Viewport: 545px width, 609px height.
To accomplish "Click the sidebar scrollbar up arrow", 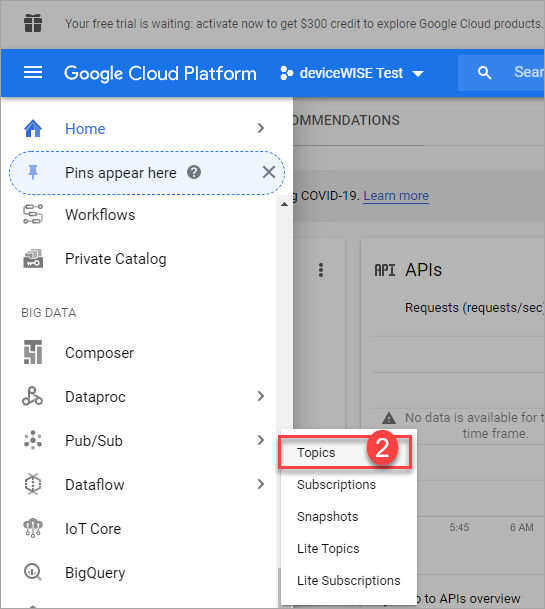I will click(x=284, y=204).
